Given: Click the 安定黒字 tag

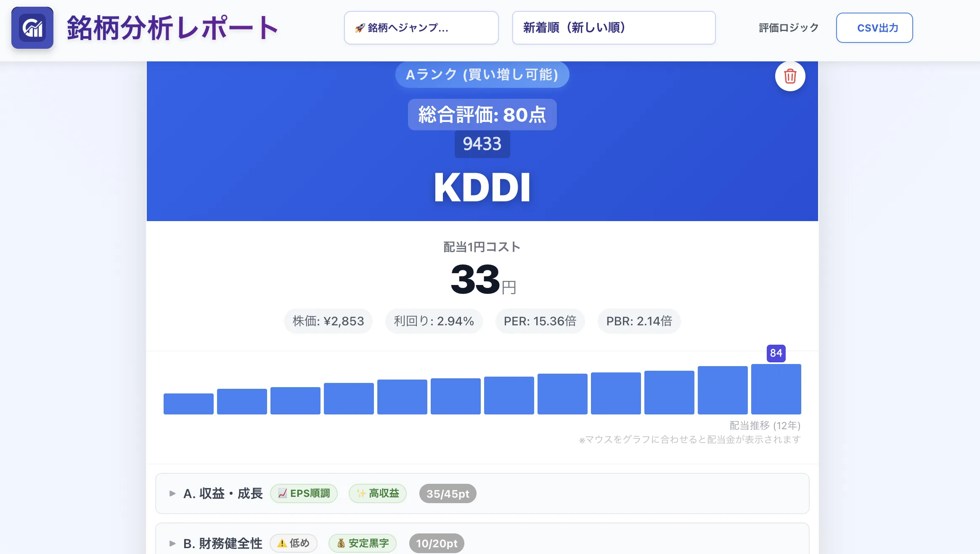Looking at the screenshot, I should tap(363, 543).
